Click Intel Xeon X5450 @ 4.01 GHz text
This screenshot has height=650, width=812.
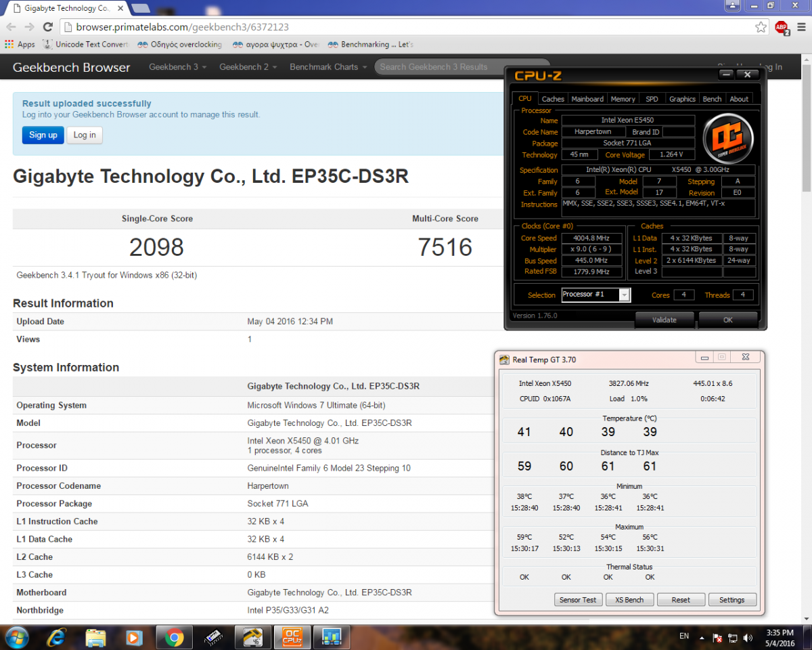coord(303,440)
